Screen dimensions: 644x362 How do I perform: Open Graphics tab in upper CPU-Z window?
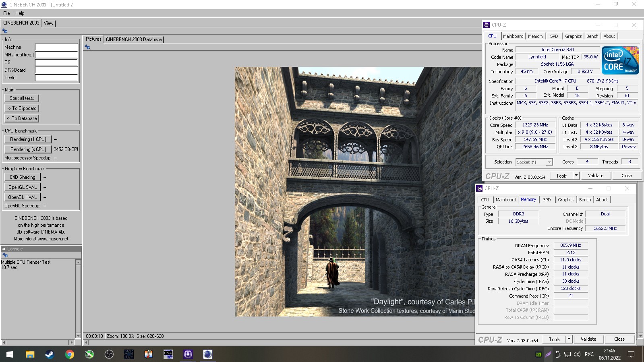pos(573,36)
